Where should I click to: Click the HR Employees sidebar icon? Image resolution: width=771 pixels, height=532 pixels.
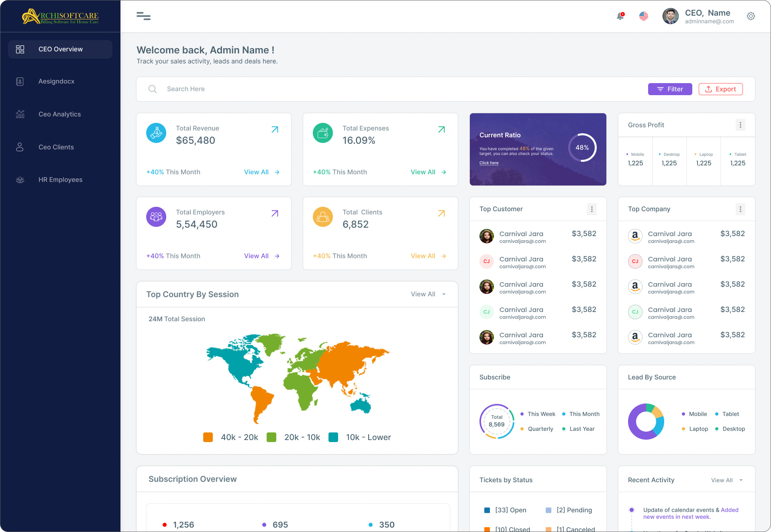[20, 179]
